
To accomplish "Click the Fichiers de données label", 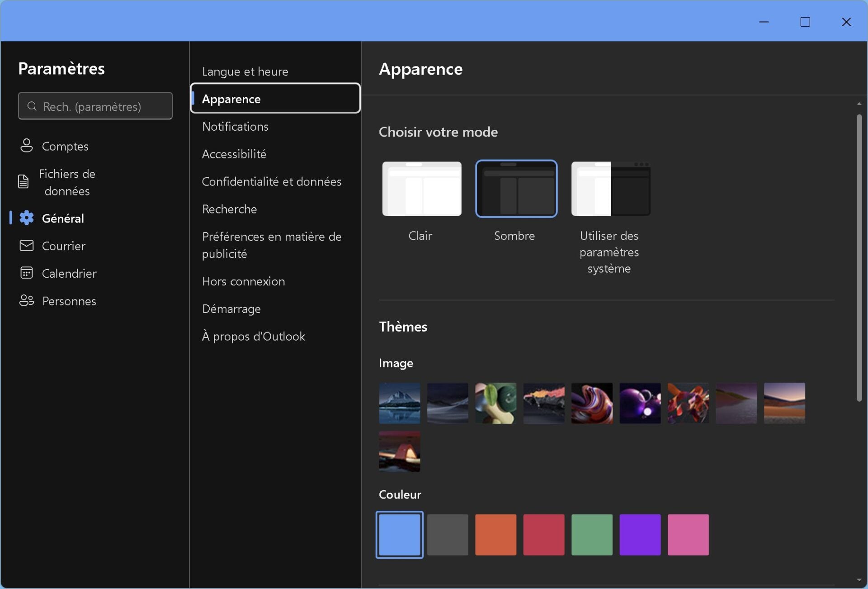I will pyautogui.click(x=67, y=182).
